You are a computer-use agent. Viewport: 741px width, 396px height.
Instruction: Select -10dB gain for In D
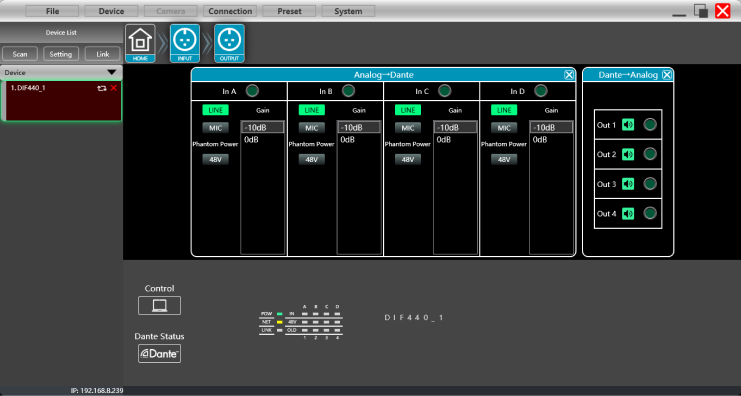point(551,128)
